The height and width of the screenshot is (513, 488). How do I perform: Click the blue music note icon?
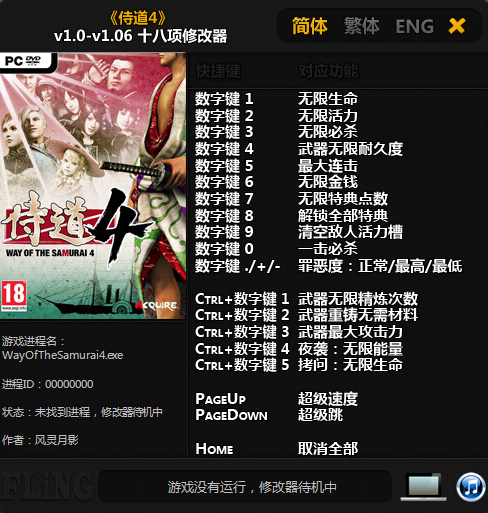tap(471, 487)
